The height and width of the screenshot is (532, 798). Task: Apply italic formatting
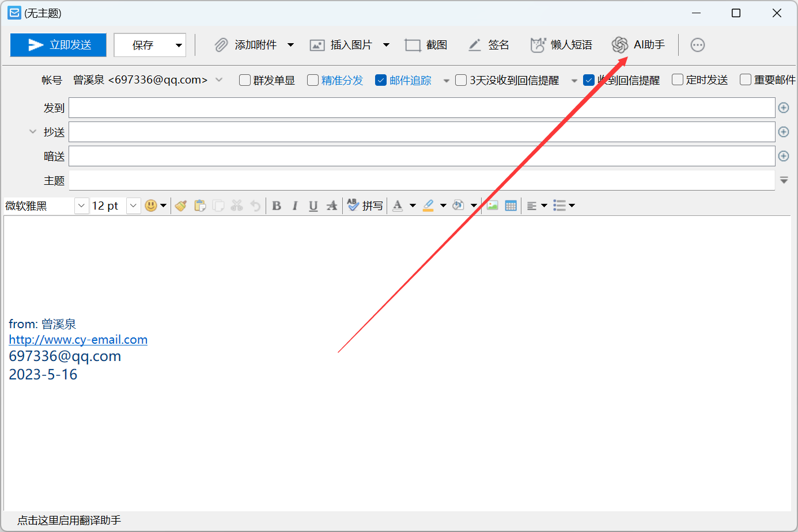pyautogui.click(x=295, y=206)
